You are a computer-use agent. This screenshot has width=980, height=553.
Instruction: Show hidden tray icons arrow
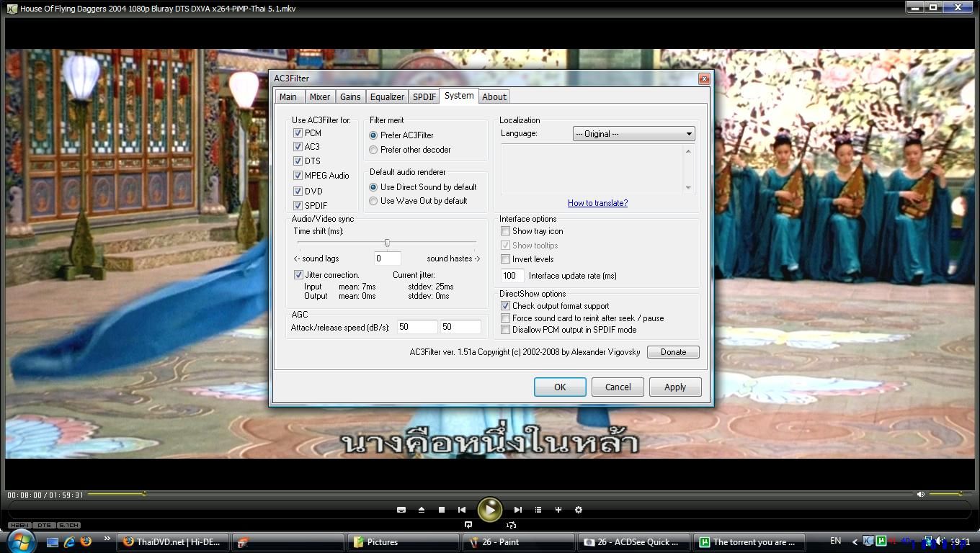[x=855, y=541]
